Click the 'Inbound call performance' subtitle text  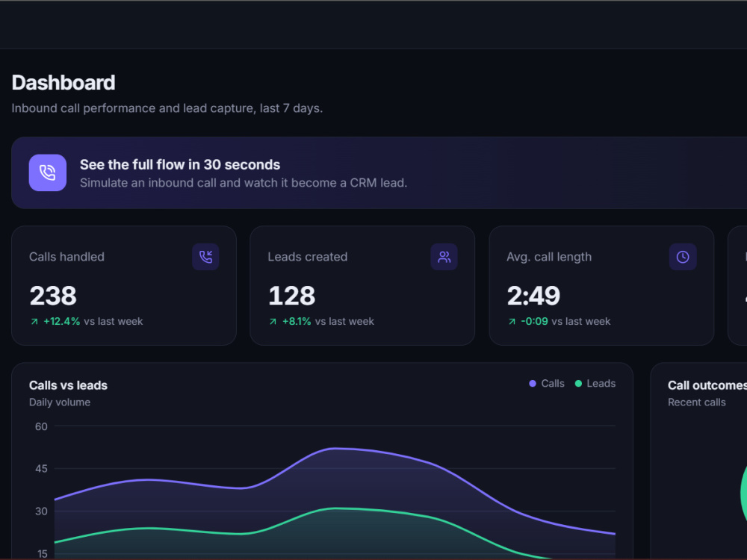click(167, 108)
